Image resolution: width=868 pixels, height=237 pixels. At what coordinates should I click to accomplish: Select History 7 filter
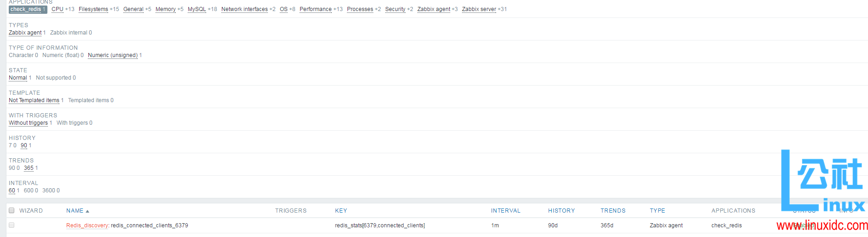10,145
